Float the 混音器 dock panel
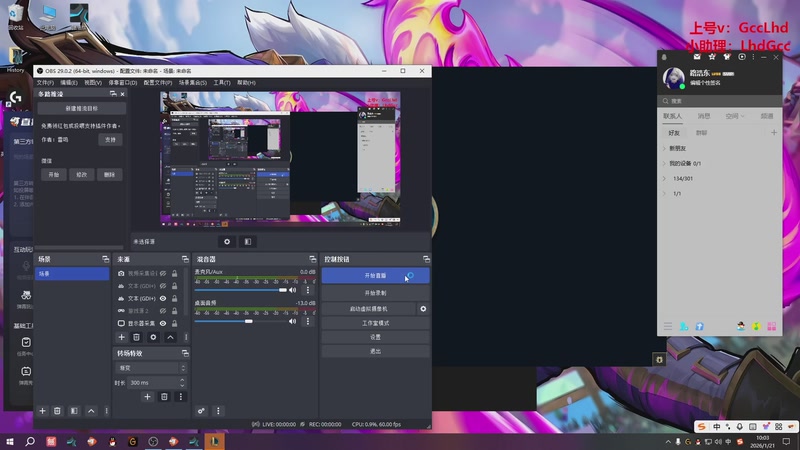Screen dimensions: 800x450 [312, 259]
